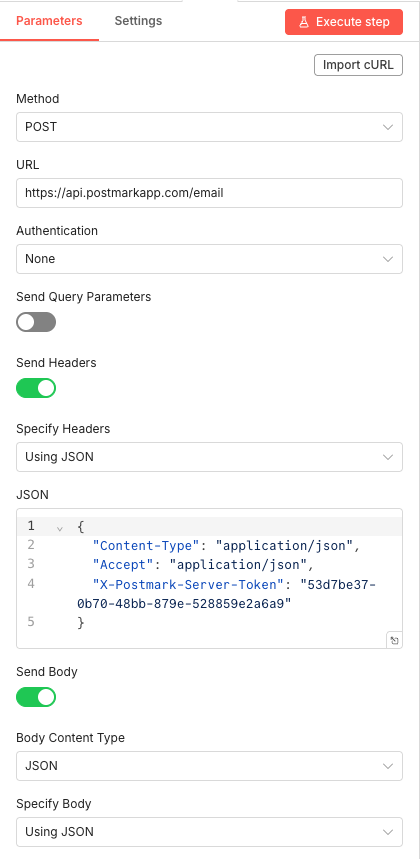Open the Body Content Type dropdown
The width and height of the screenshot is (420, 859).
click(210, 766)
